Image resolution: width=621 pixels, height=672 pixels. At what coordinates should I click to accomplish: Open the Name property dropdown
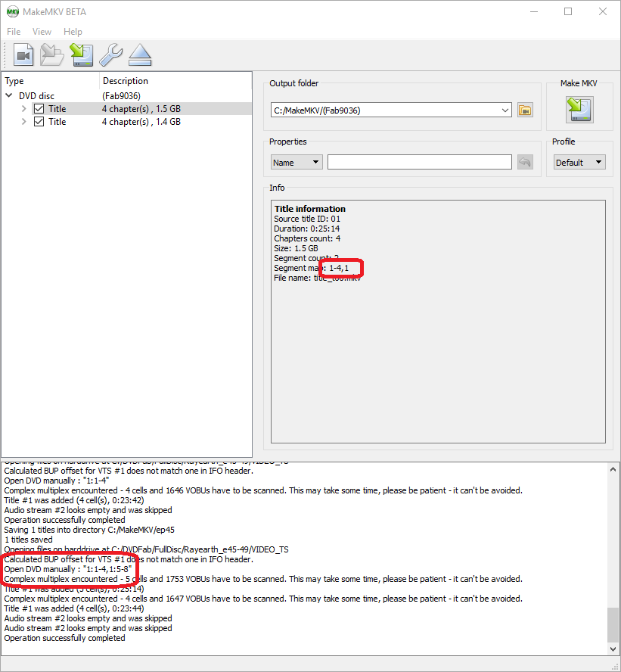[x=297, y=163]
